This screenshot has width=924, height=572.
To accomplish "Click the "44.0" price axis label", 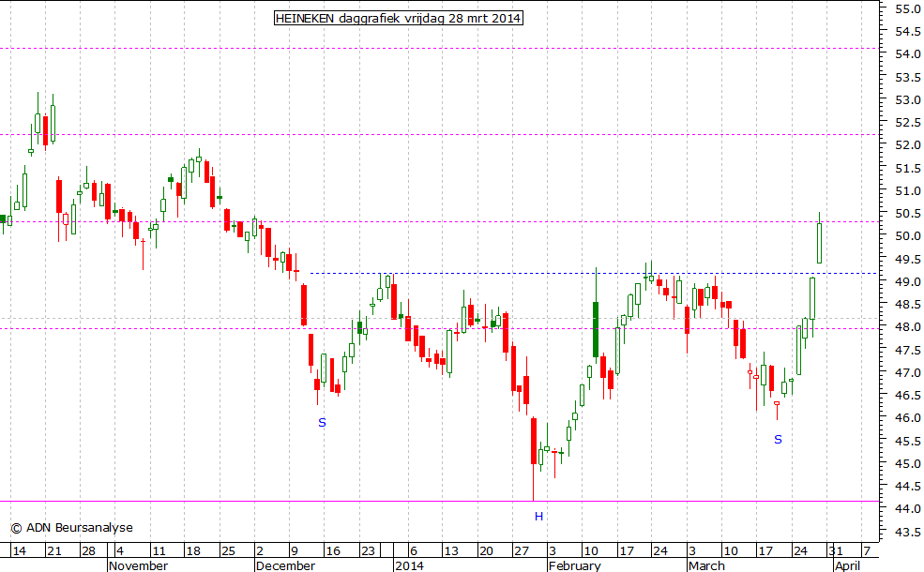I will (x=908, y=509).
